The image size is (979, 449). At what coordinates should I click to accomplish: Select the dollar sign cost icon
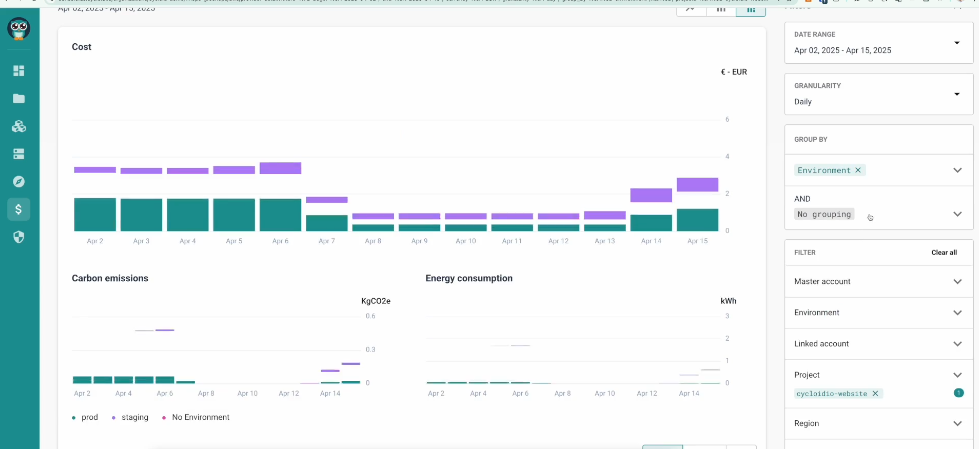coord(19,209)
